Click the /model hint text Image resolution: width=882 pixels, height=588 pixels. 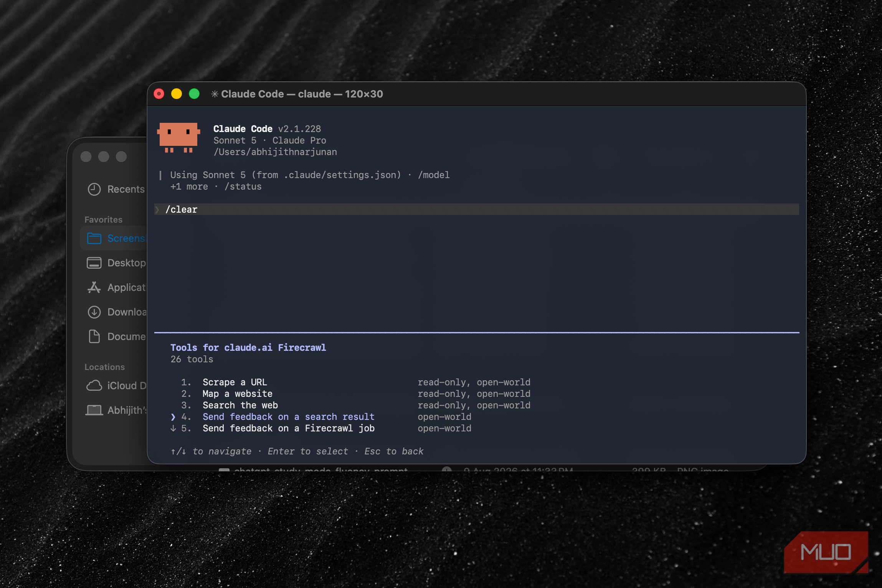point(434,175)
